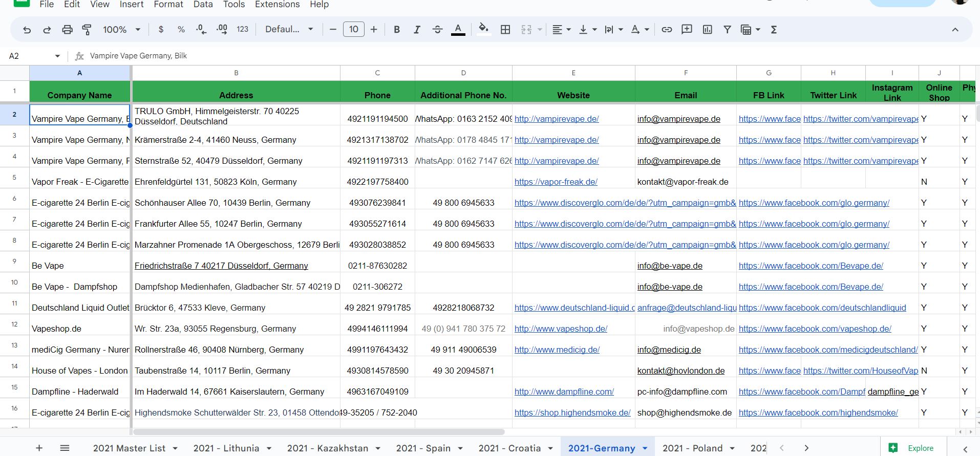980x456 pixels.
Task: Increase decimal places
Action: pos(222,30)
